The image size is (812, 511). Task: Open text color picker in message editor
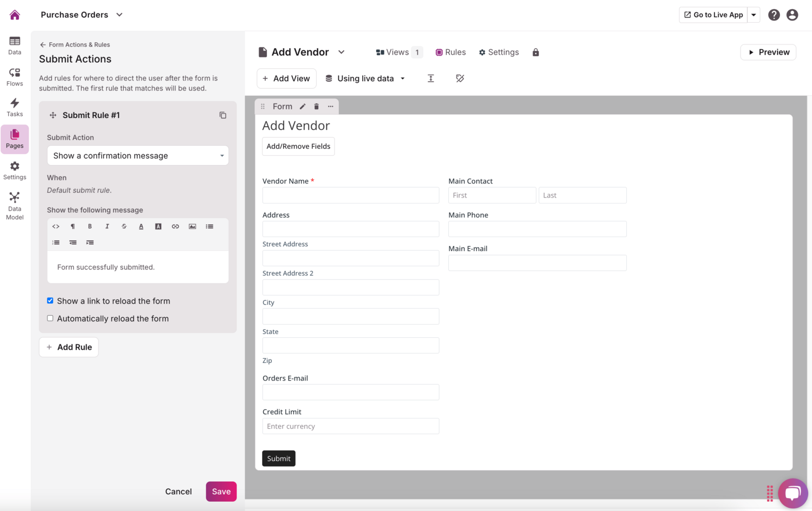point(141,226)
